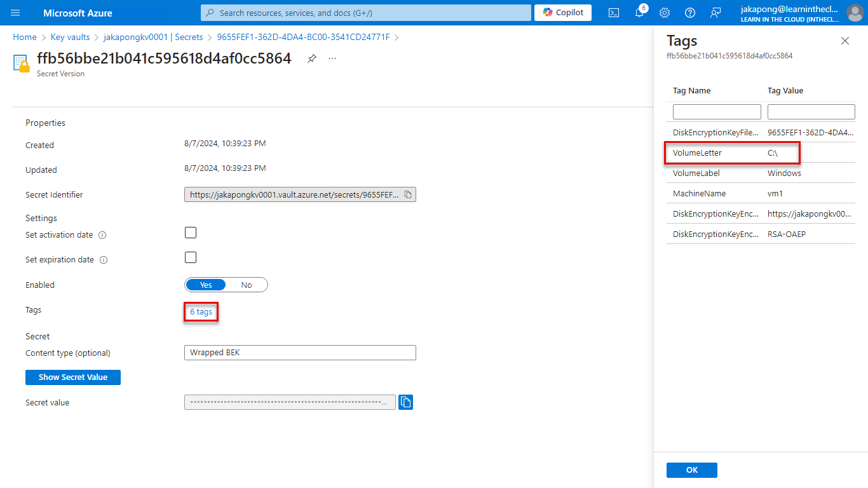Open the 6 tags link

pyautogui.click(x=201, y=312)
